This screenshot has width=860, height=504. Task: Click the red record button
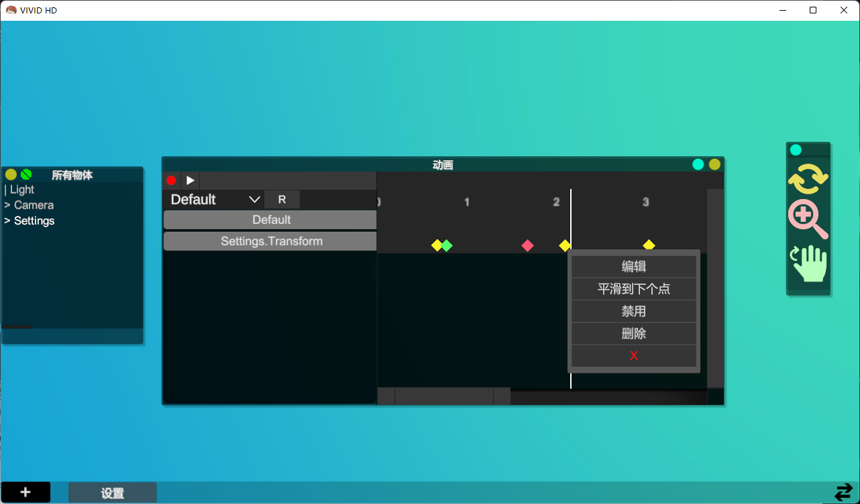point(171,180)
